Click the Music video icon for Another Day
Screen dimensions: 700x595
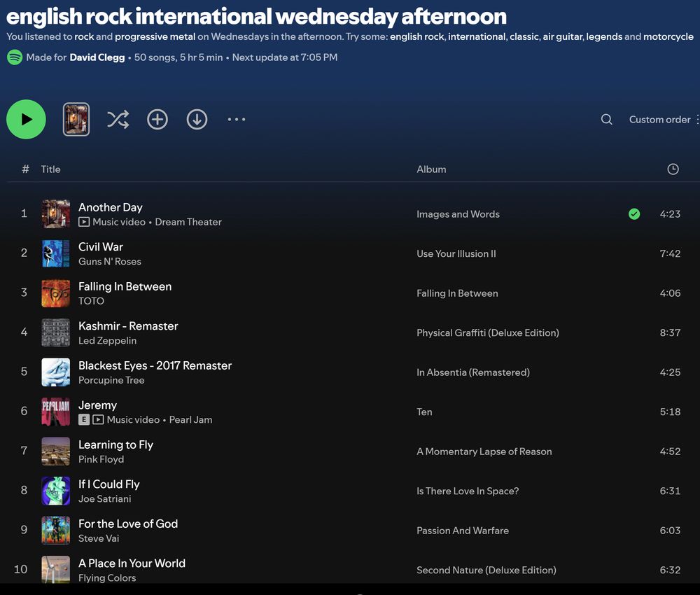coord(84,222)
